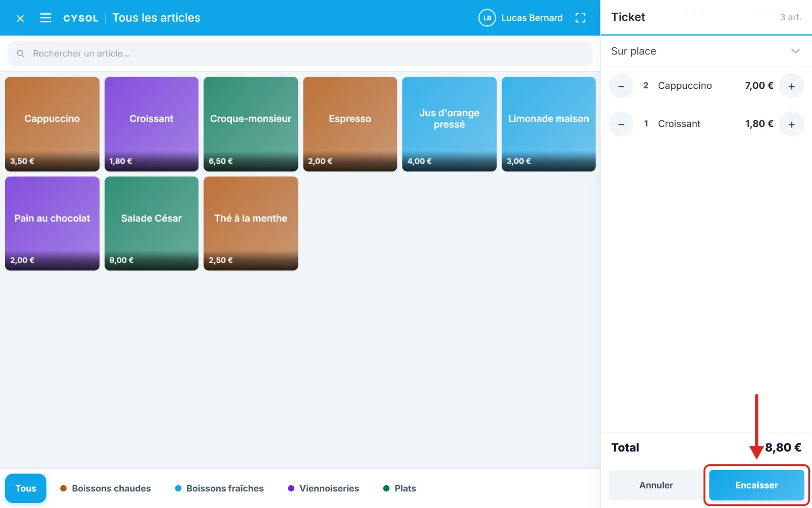Add Jus d'orange pressé
The image size is (812, 508).
(x=449, y=124)
